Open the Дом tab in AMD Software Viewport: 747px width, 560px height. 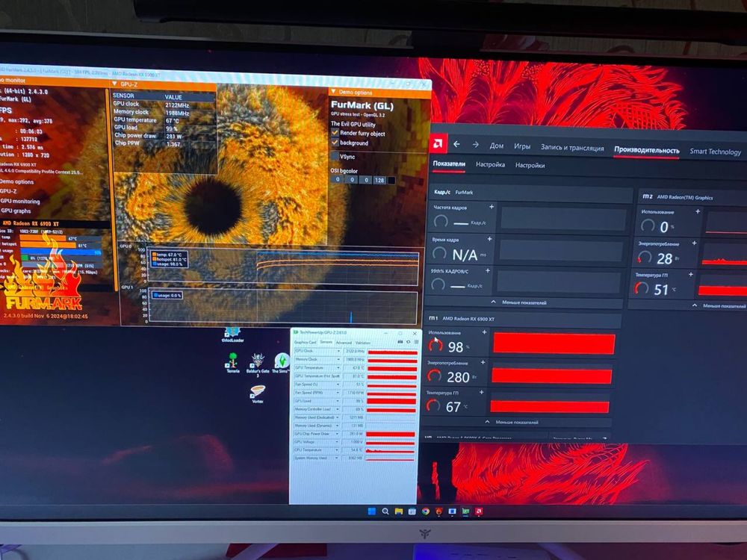click(x=497, y=146)
